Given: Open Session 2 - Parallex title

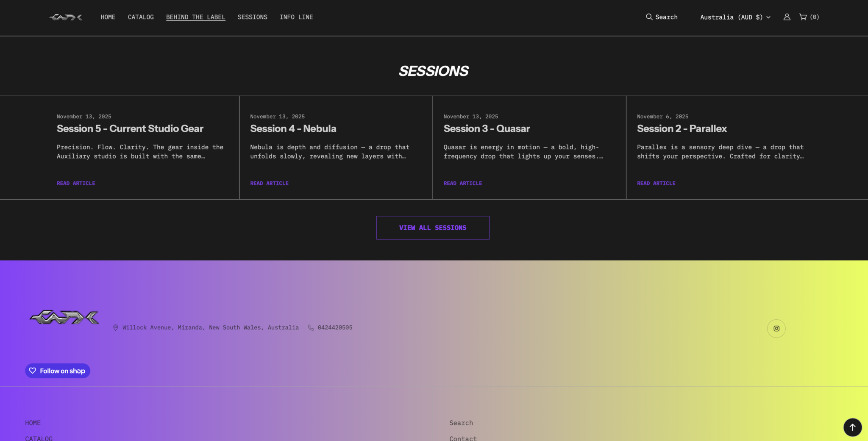Looking at the screenshot, I should coord(682,128).
